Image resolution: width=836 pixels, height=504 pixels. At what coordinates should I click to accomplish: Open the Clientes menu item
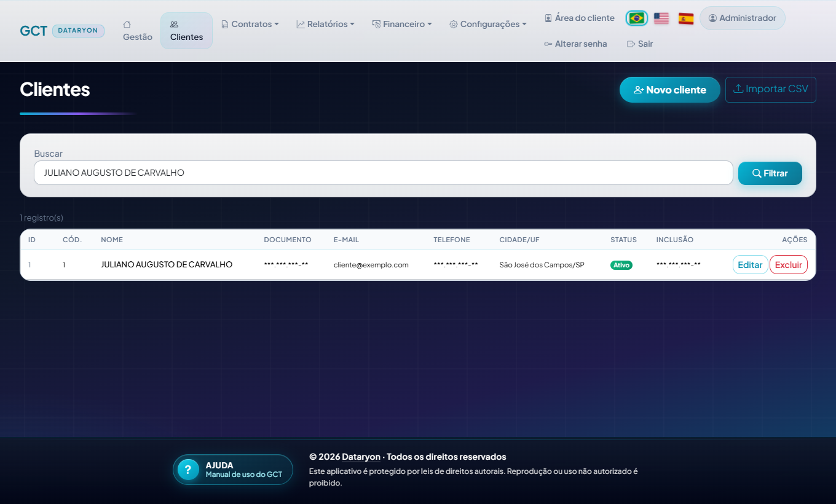pos(186,31)
